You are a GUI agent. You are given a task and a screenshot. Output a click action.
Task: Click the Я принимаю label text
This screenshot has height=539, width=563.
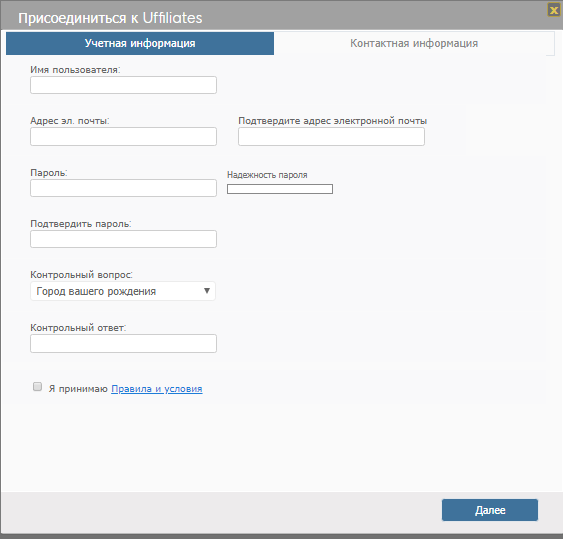coord(78,389)
